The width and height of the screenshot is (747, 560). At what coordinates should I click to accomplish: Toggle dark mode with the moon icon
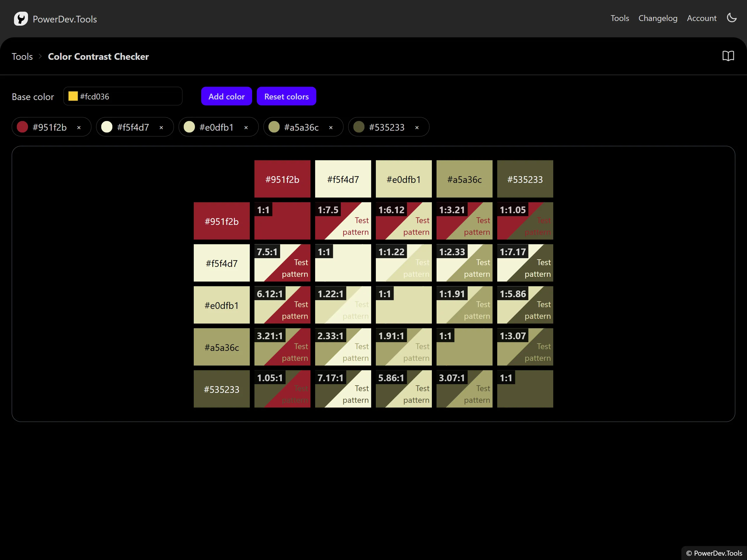click(x=732, y=18)
